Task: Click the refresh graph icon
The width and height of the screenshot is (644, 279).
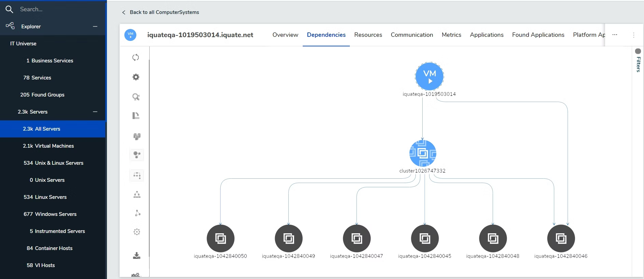Action: click(x=136, y=57)
